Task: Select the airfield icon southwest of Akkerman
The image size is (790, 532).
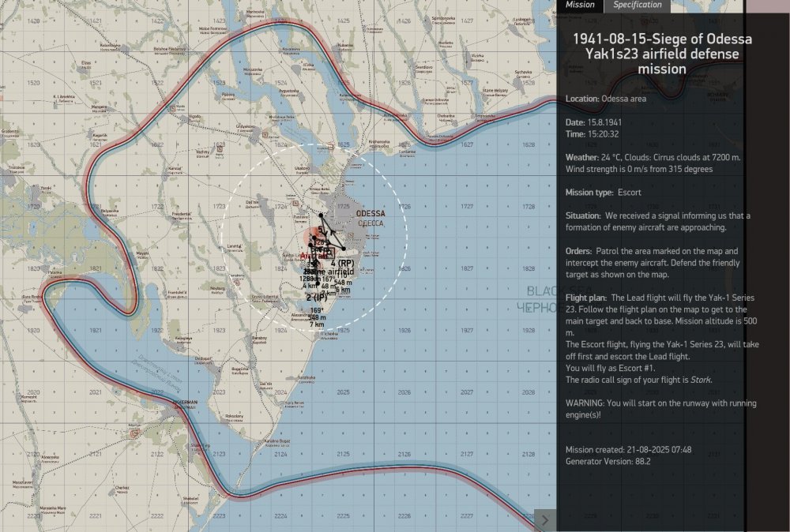Action: tap(134, 433)
